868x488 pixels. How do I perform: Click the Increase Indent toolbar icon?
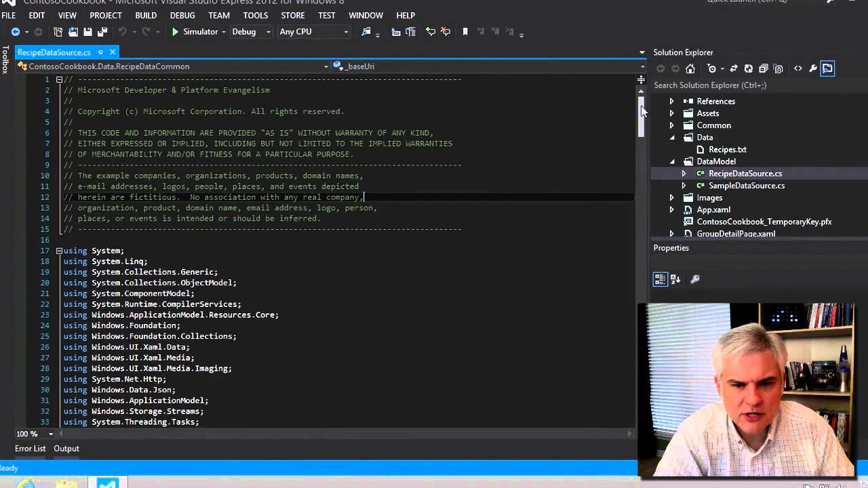click(x=410, y=32)
